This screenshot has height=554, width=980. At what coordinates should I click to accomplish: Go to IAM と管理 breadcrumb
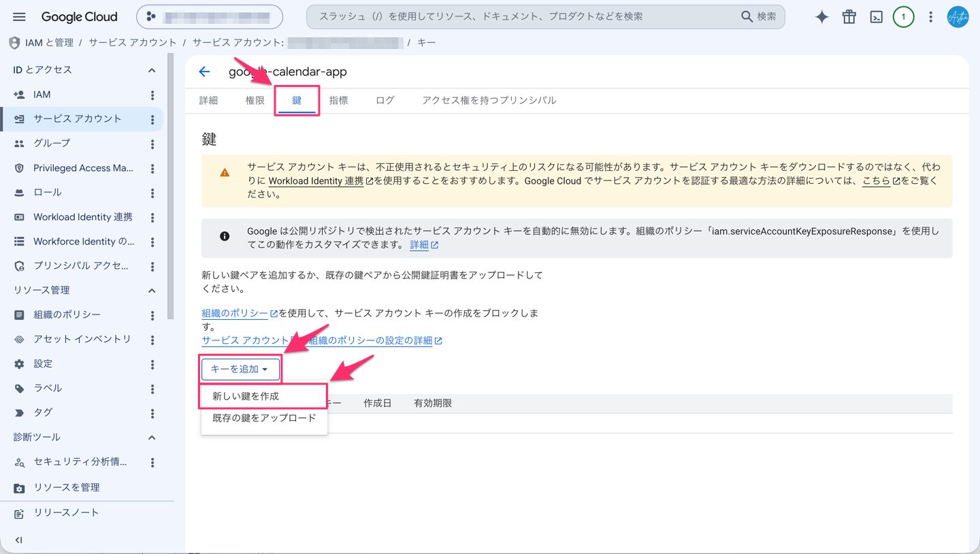(49, 42)
